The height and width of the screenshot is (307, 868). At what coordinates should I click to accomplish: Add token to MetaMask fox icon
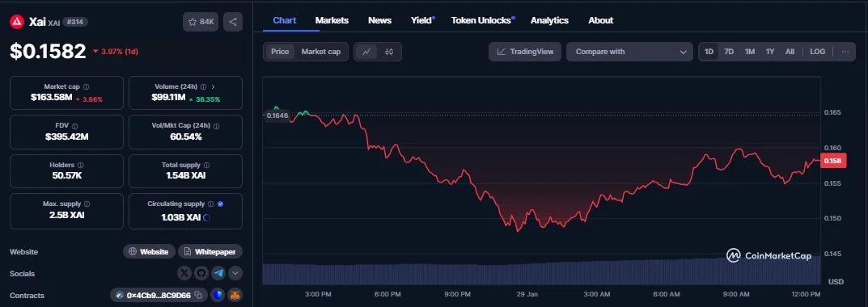235,296
